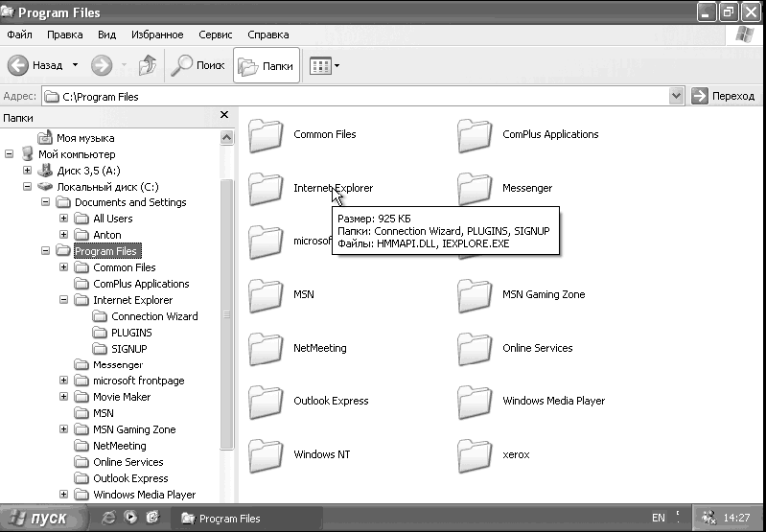Image resolution: width=766 pixels, height=532 pixels.
Task: Select Messenger in the folder tree
Action: pos(118,364)
